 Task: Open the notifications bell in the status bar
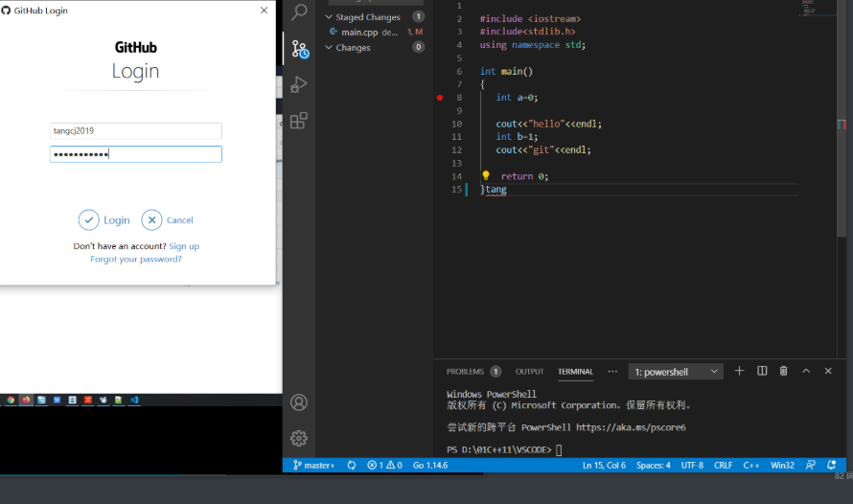click(x=831, y=466)
